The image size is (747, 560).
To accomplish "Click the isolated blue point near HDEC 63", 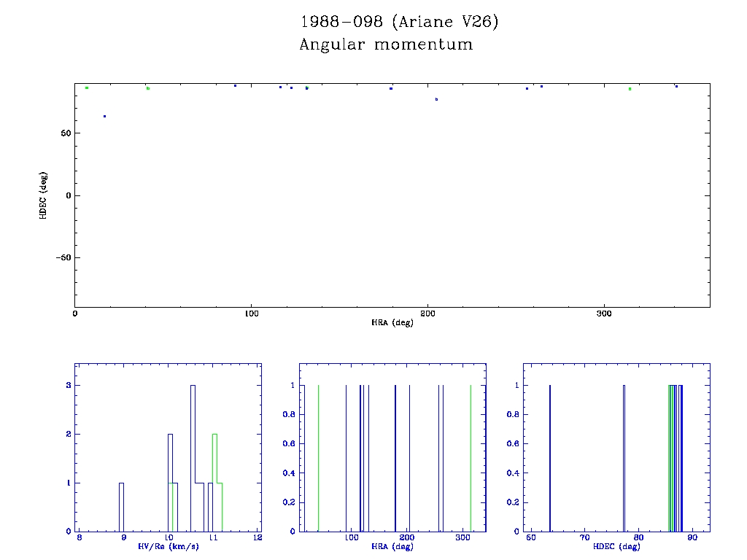I will 105,116.
